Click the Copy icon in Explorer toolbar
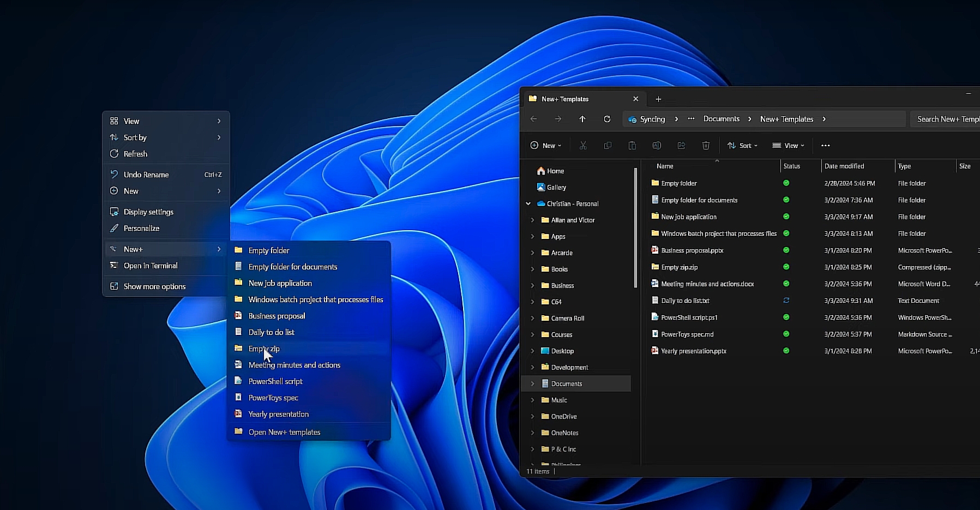Viewport: 980px width, 510px height. click(x=608, y=146)
